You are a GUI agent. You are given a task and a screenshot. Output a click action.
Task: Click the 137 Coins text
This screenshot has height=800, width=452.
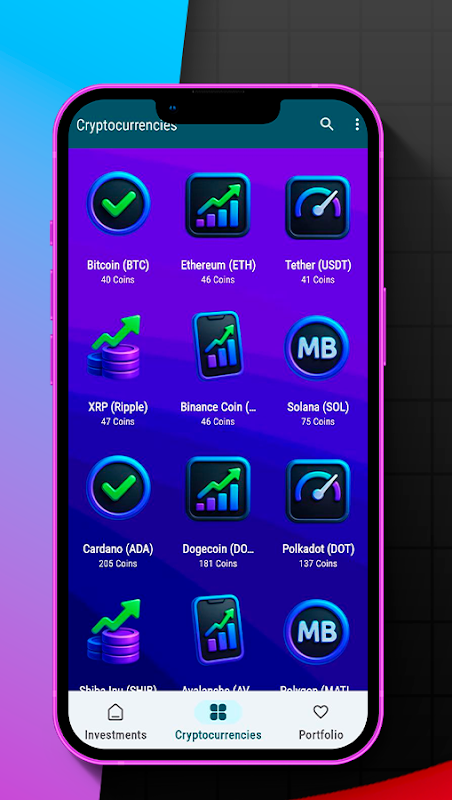coord(318,563)
